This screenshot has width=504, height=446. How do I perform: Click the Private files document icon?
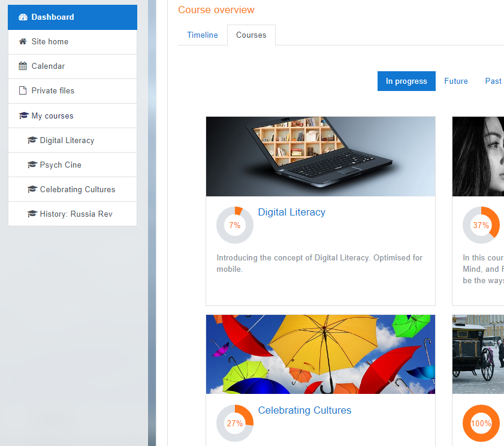(x=23, y=90)
